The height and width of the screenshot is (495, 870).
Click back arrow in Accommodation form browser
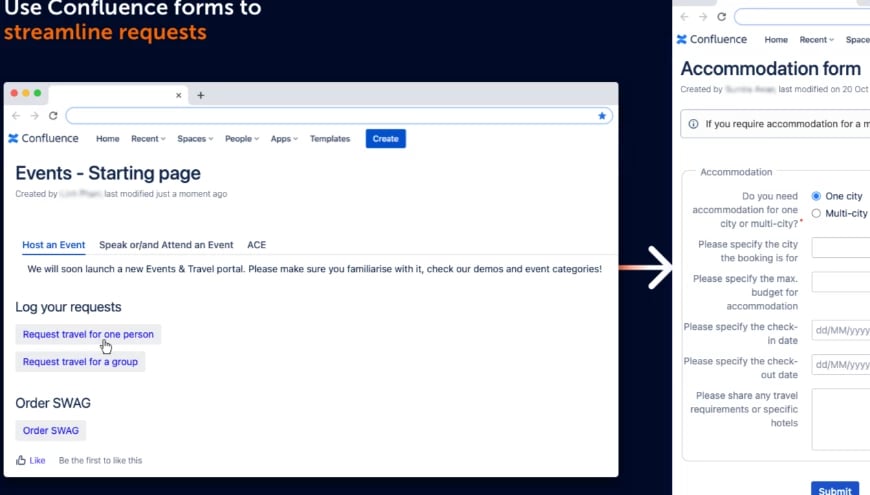point(684,17)
